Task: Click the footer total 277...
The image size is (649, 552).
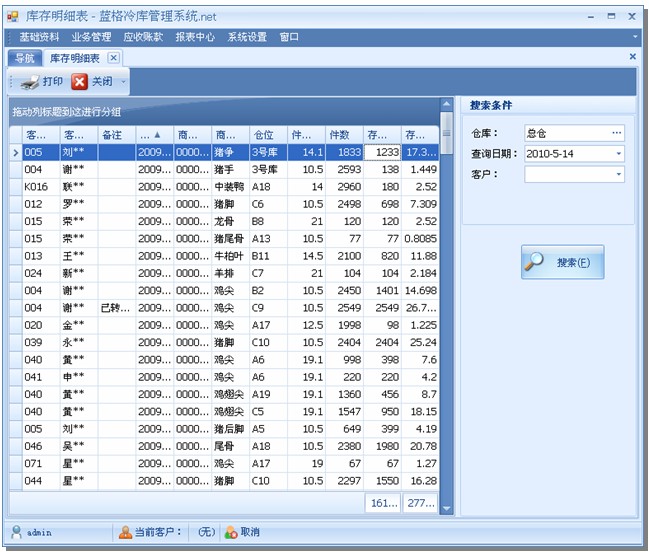Action: tap(420, 503)
